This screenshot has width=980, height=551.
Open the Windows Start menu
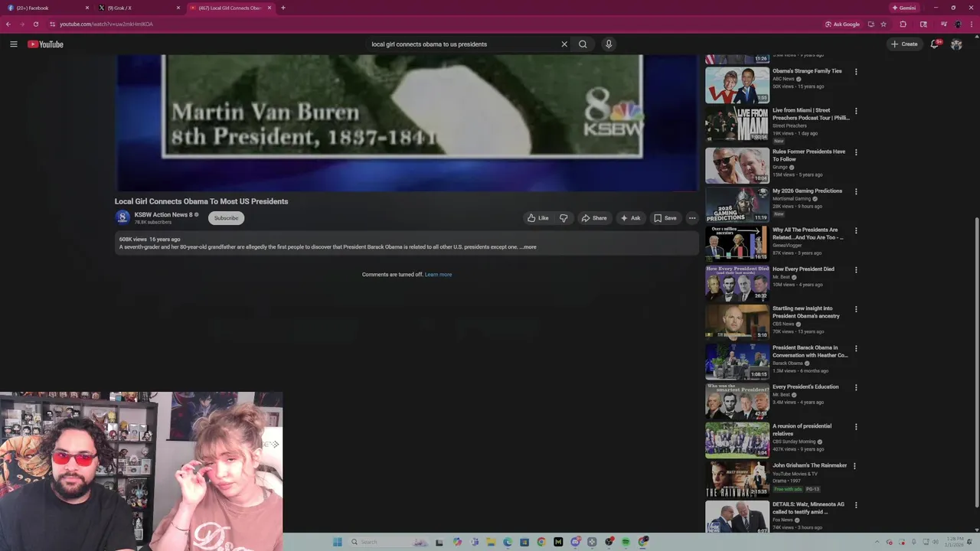tap(337, 542)
